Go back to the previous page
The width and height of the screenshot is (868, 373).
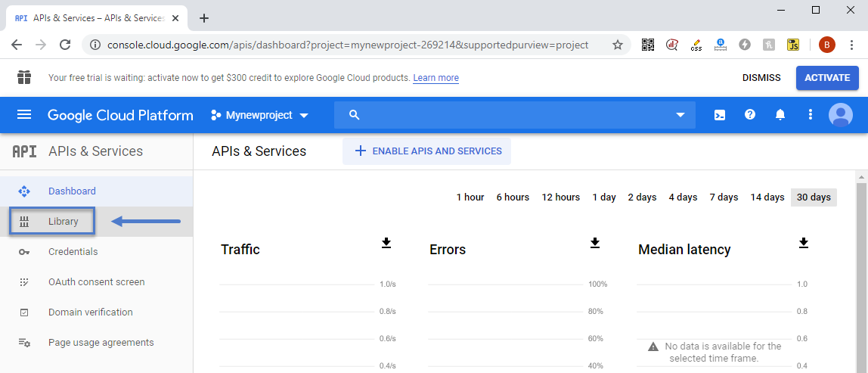point(17,45)
